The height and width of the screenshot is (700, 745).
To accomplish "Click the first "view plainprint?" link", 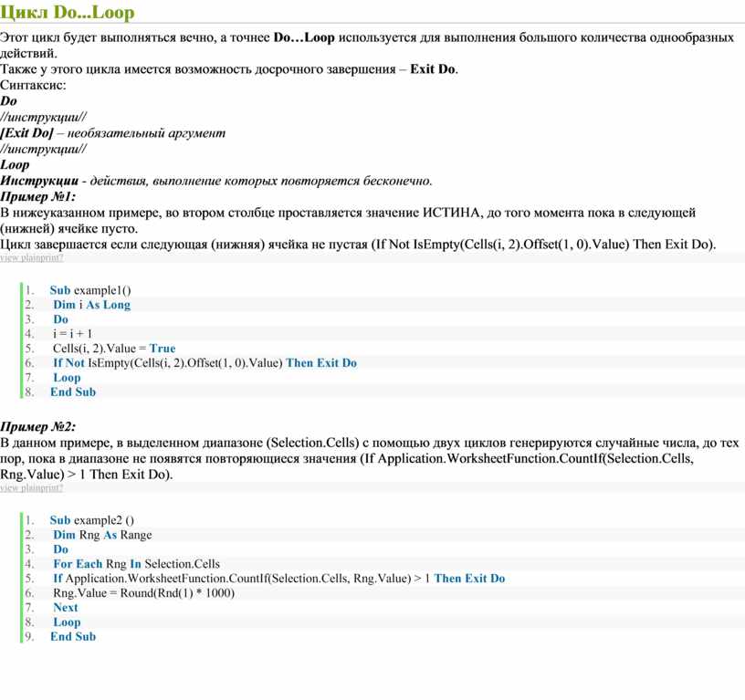I will (31, 258).
